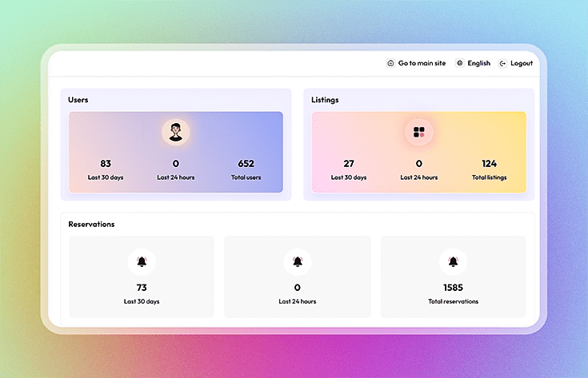Screen dimensions: 588x378
Task: Click the 652 total users number
Action: pos(246,164)
